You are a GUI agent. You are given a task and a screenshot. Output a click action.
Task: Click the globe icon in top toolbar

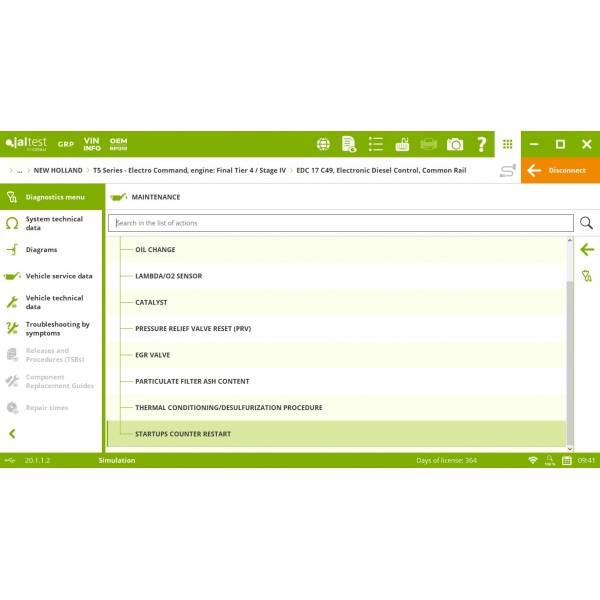[x=324, y=144]
